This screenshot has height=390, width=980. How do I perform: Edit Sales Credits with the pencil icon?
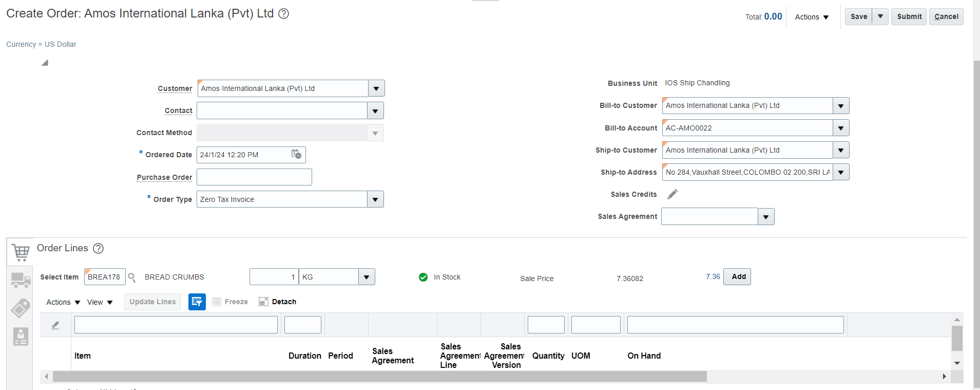672,194
